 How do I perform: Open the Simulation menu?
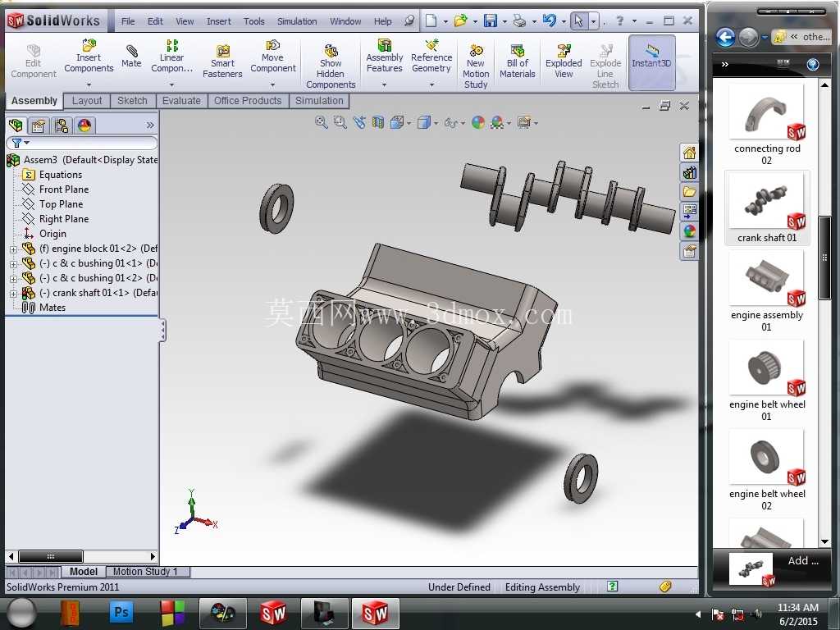coord(297,21)
